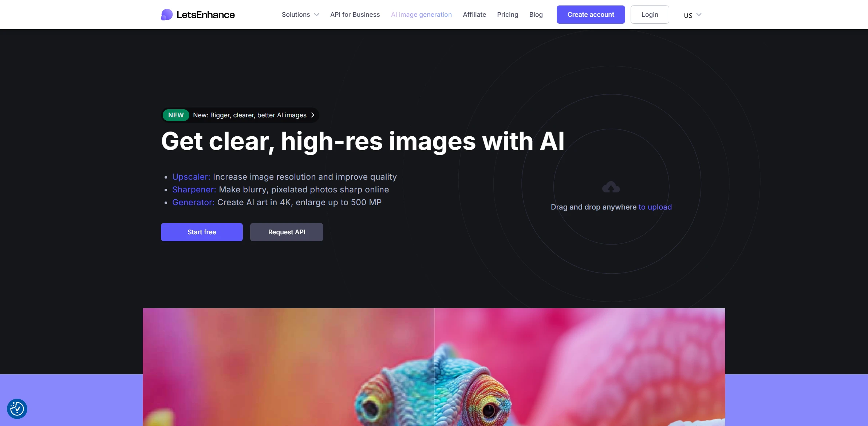Expand the US region selector
This screenshot has height=426, width=868.
(692, 15)
